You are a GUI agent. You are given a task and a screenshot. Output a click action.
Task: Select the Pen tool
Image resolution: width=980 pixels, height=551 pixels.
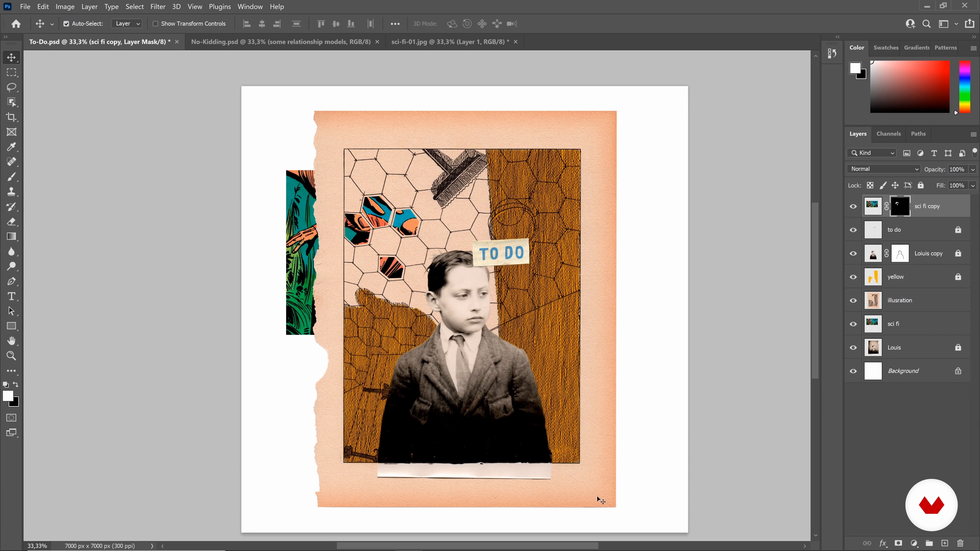point(11,281)
